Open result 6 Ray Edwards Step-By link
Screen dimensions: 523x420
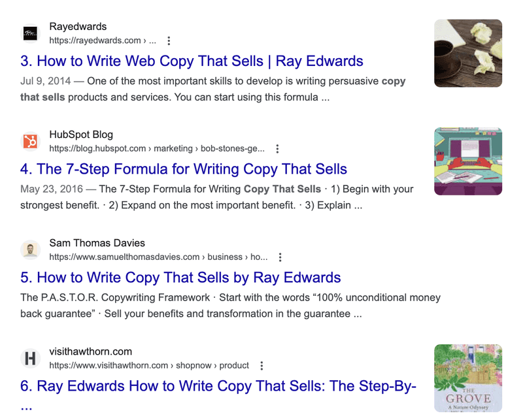[218, 395]
